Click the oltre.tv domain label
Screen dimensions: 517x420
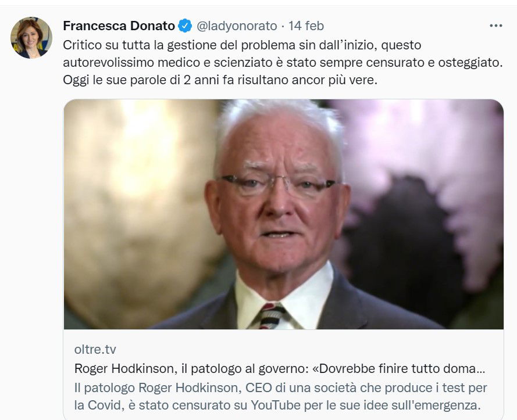[x=95, y=349]
